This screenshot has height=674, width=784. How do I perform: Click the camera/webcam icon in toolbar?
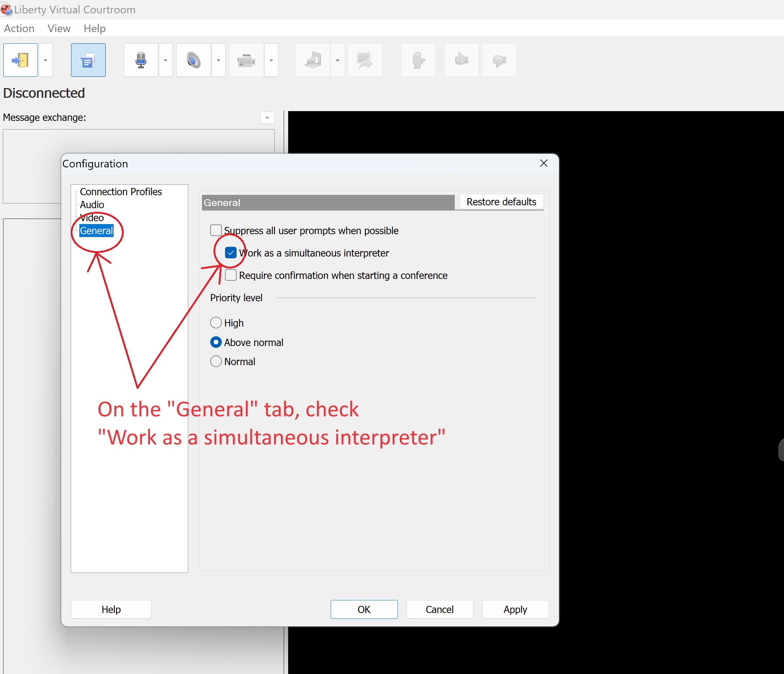(247, 60)
